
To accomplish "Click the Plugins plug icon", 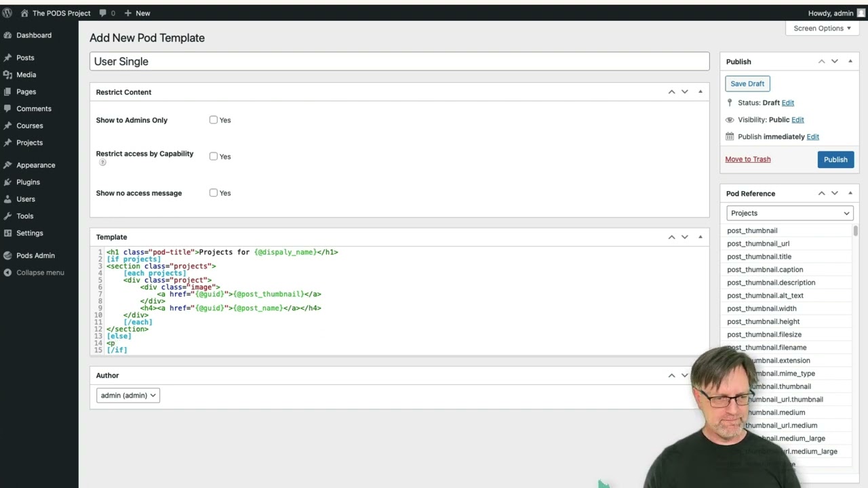I will 7,182.
